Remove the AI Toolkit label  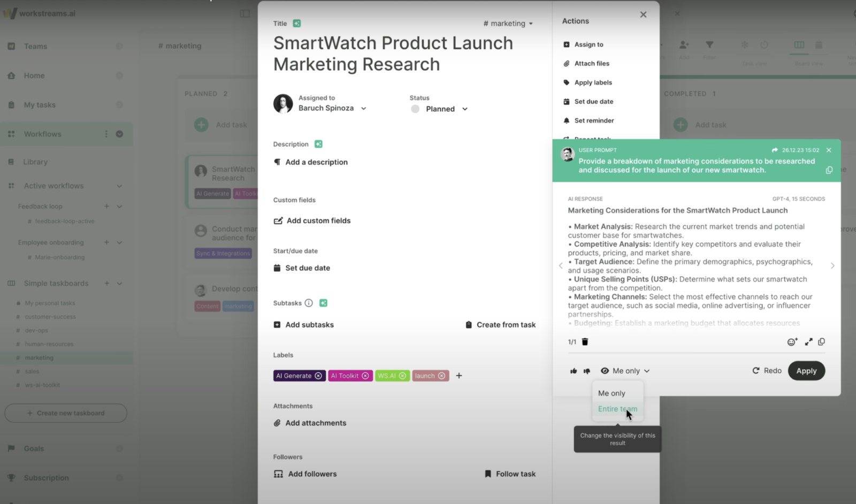click(x=365, y=376)
